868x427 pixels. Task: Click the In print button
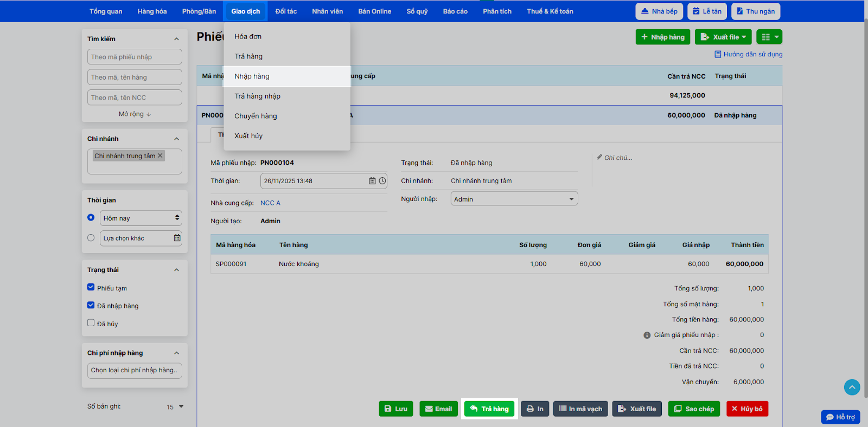535,409
